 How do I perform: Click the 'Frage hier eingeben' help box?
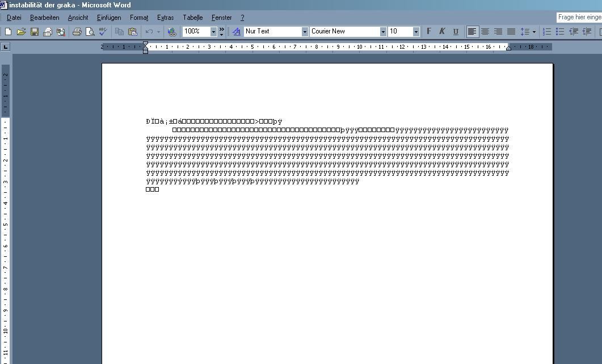[x=579, y=17]
